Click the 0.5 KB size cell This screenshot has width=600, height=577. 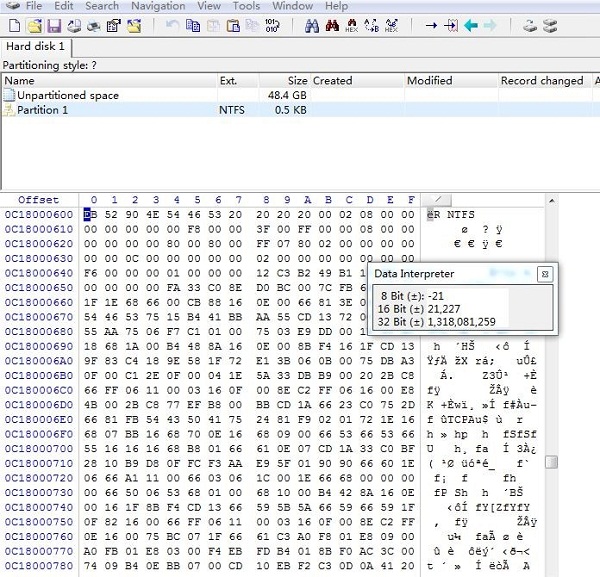pos(290,110)
